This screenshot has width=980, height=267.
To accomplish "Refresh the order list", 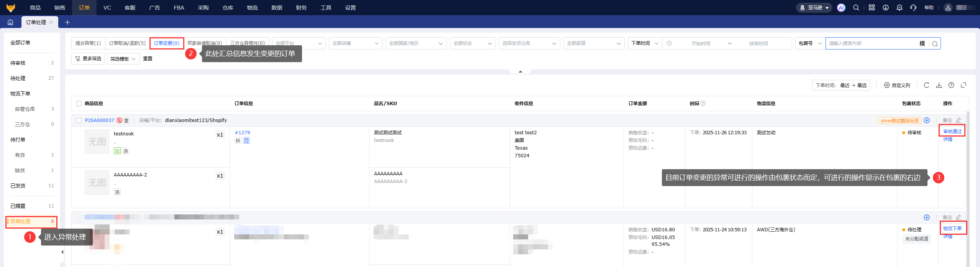I will point(926,85).
